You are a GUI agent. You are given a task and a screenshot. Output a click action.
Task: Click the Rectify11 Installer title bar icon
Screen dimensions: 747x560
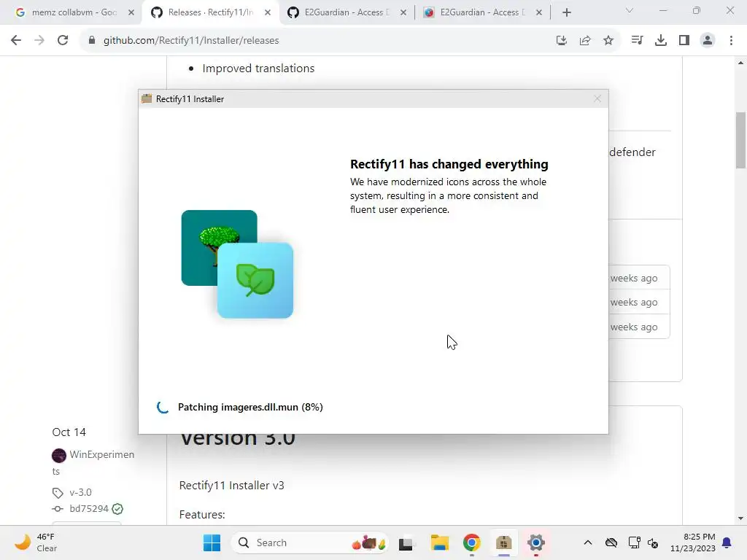147,98
